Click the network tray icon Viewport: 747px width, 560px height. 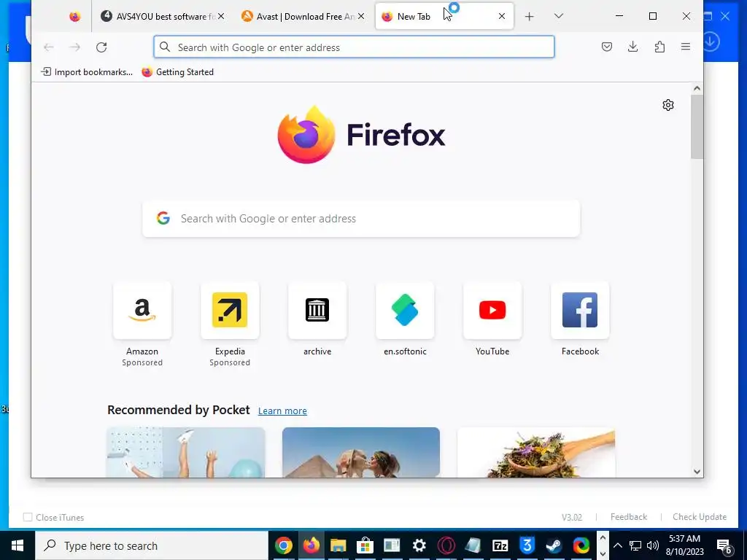635,545
